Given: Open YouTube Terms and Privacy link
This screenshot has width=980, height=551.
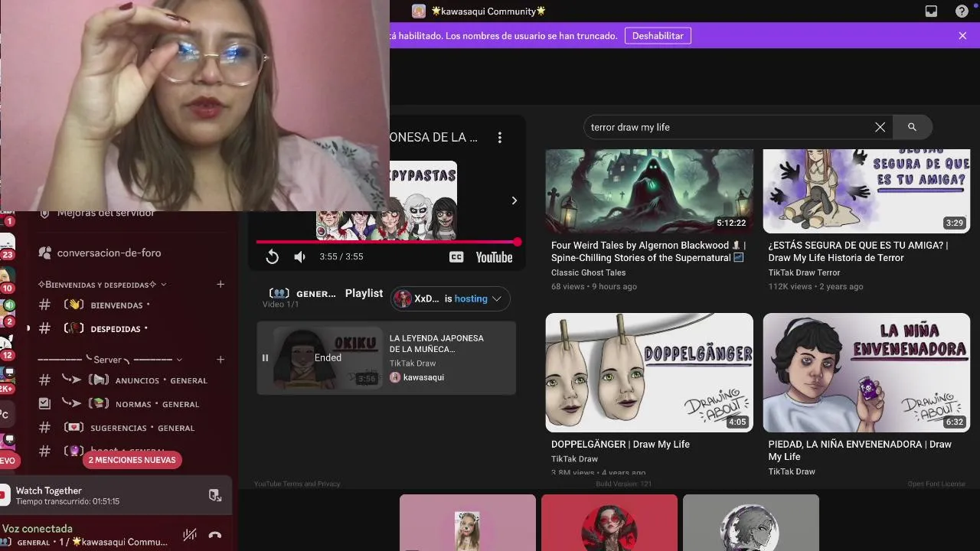Looking at the screenshot, I should (x=297, y=484).
